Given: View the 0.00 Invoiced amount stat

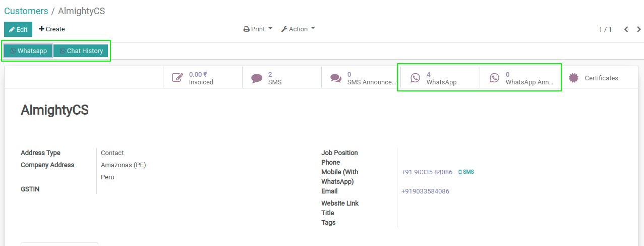Looking at the screenshot, I should tap(201, 78).
